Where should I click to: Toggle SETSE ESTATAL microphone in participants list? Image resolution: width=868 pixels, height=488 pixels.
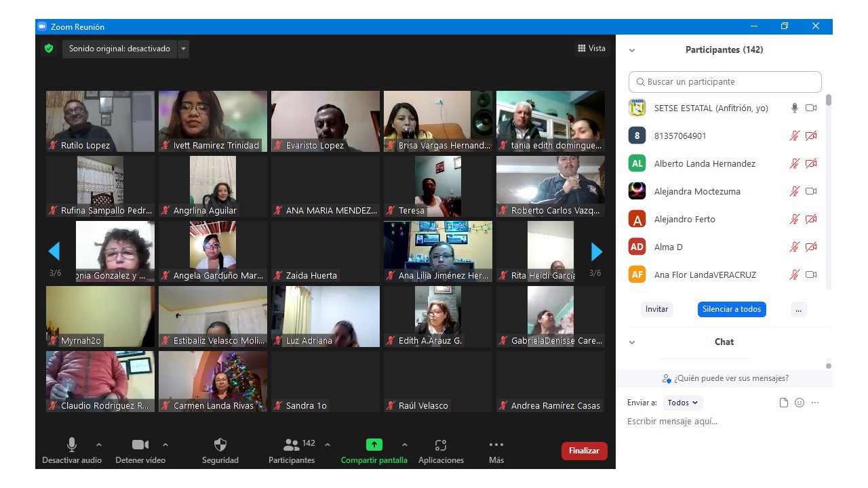coord(795,108)
